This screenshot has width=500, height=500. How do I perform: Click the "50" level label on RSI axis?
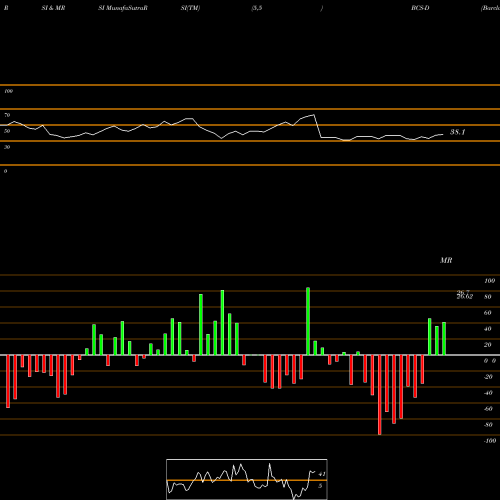[7, 131]
